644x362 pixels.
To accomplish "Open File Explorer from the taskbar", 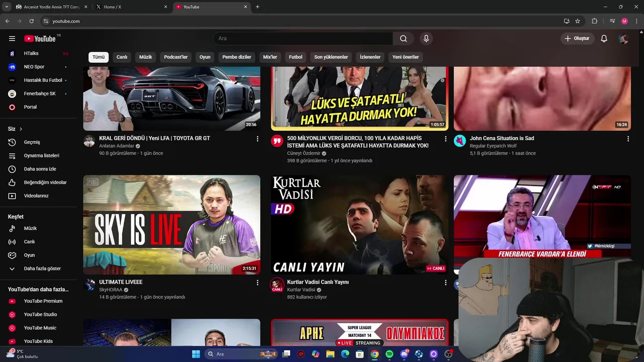I will 330,354.
